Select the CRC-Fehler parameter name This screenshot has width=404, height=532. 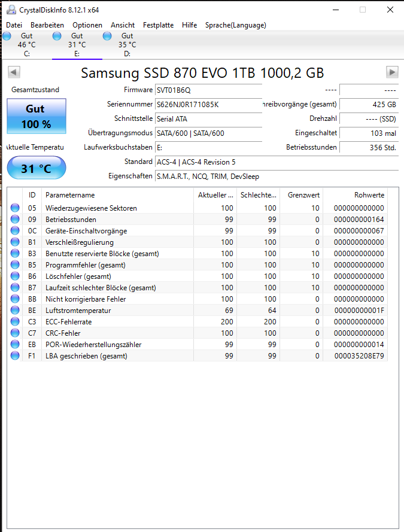tap(63, 333)
